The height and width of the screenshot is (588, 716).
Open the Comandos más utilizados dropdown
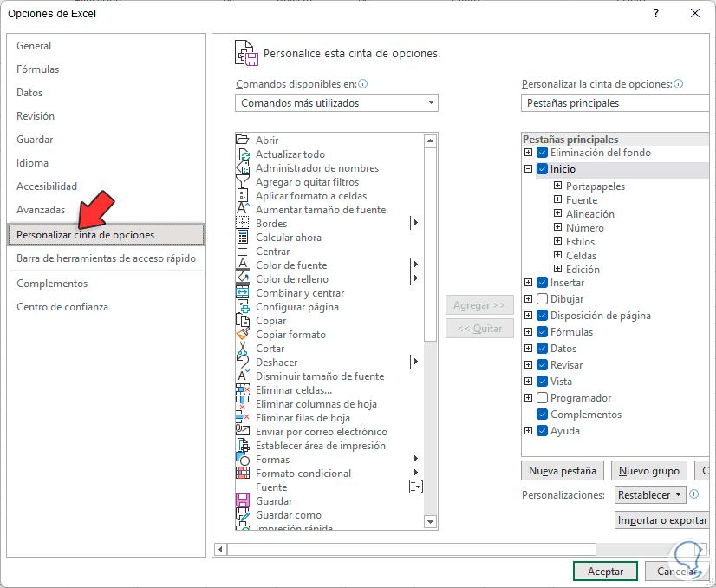[336, 103]
